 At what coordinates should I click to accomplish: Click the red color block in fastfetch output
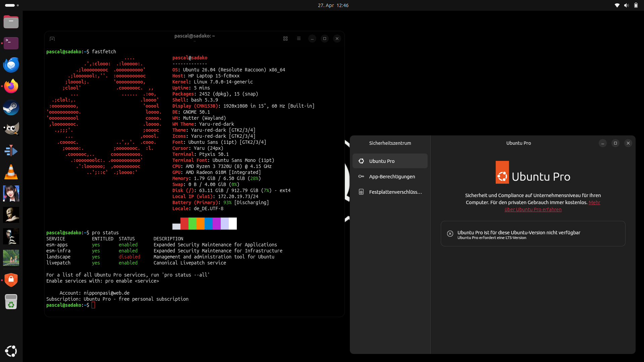[x=184, y=224]
